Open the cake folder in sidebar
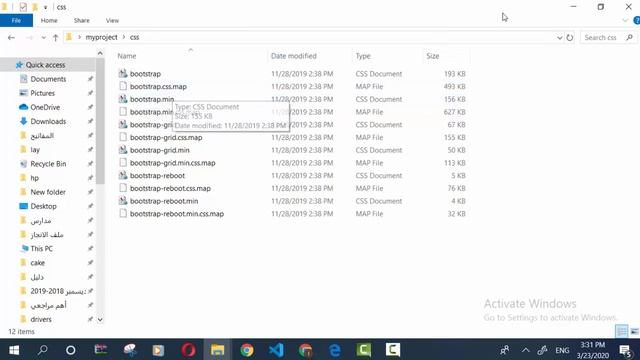 coord(38,263)
